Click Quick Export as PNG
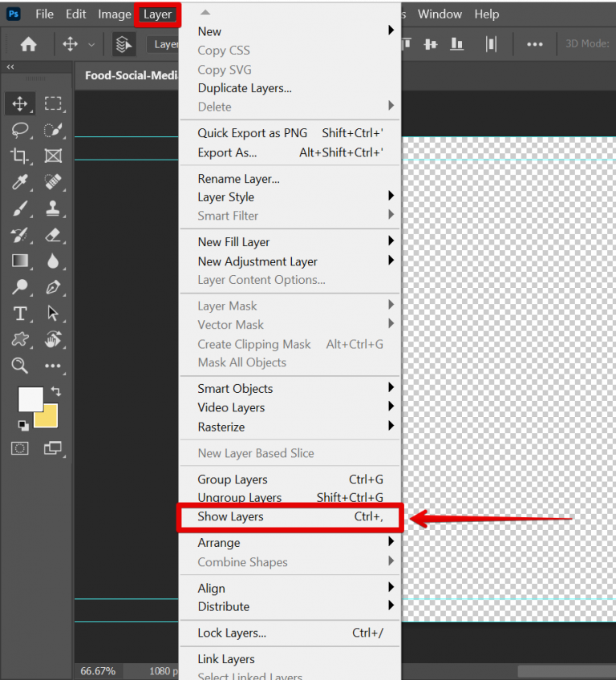616x680 pixels. tap(253, 133)
